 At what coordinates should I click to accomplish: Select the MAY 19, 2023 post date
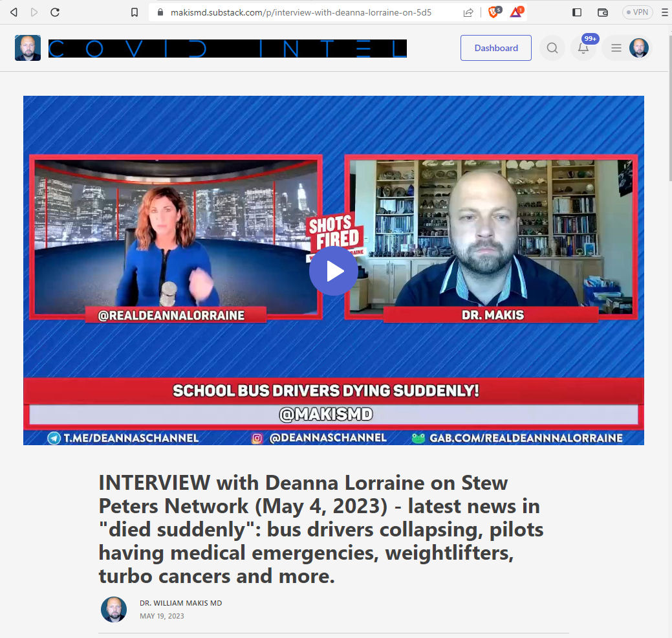pyautogui.click(x=162, y=616)
